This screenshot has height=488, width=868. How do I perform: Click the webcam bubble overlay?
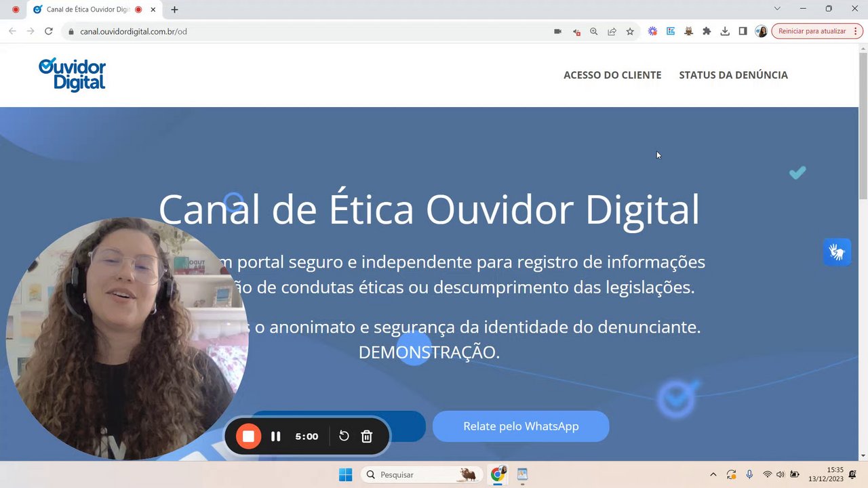127,339
